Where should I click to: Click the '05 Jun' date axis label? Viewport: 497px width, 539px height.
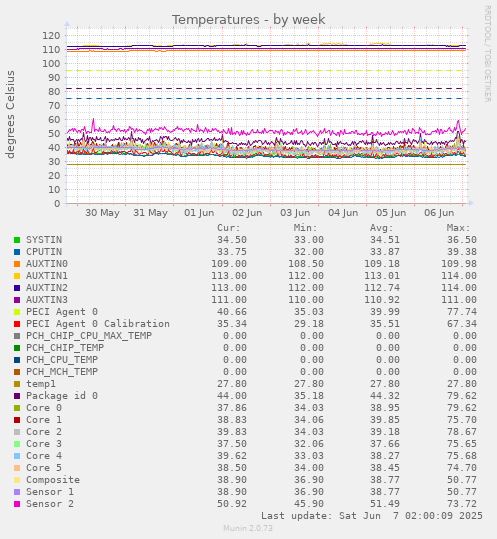(391, 213)
